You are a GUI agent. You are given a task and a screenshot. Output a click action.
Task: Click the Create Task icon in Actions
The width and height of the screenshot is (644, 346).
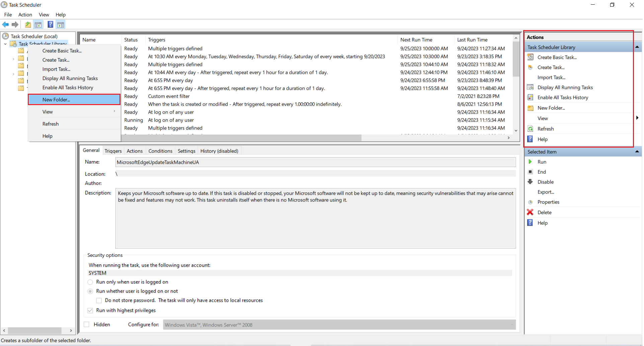[531, 67]
